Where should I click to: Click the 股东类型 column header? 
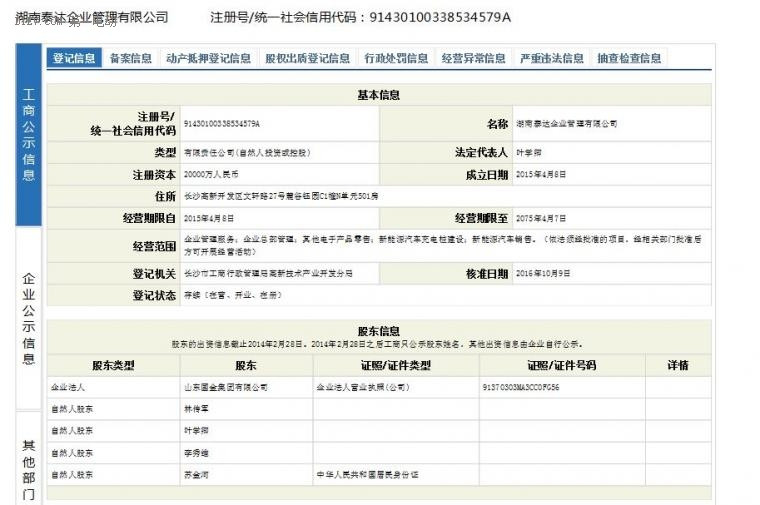coord(113,365)
